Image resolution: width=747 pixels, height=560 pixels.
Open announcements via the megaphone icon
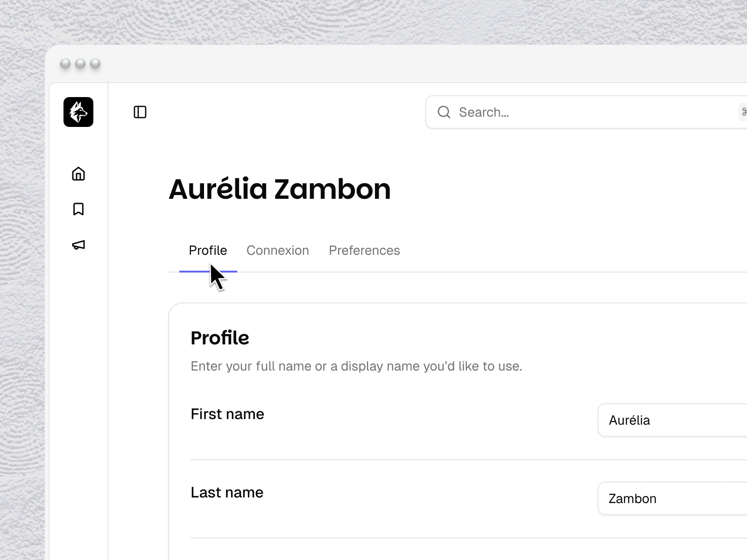pos(78,245)
